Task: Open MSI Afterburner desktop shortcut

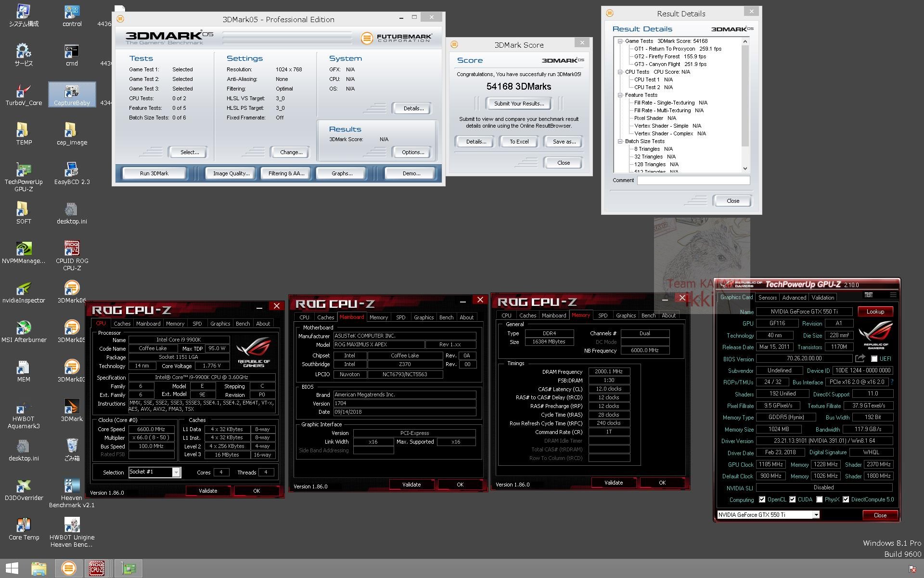Action: click(x=24, y=331)
